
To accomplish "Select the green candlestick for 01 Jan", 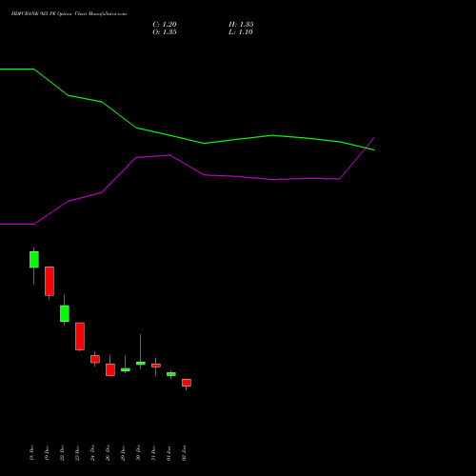I will [x=171, y=374].
